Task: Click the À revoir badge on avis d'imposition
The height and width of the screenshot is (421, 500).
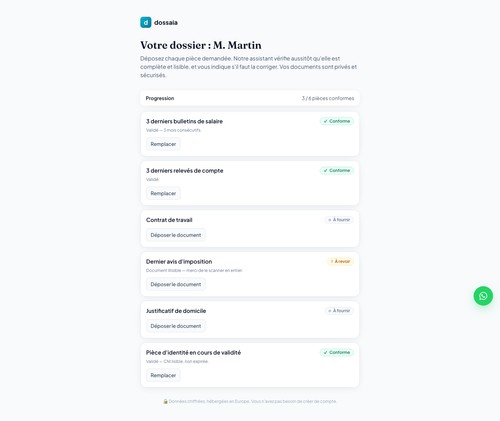Action: [x=340, y=261]
